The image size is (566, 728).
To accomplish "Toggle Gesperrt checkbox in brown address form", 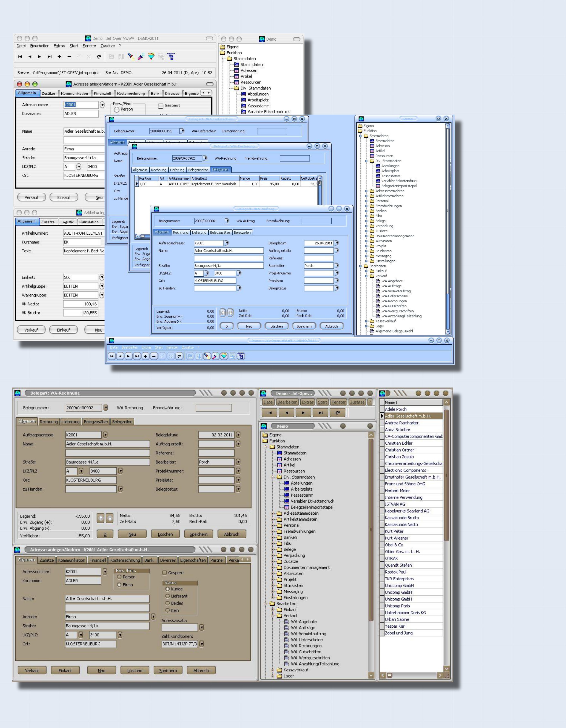I will coord(164,573).
